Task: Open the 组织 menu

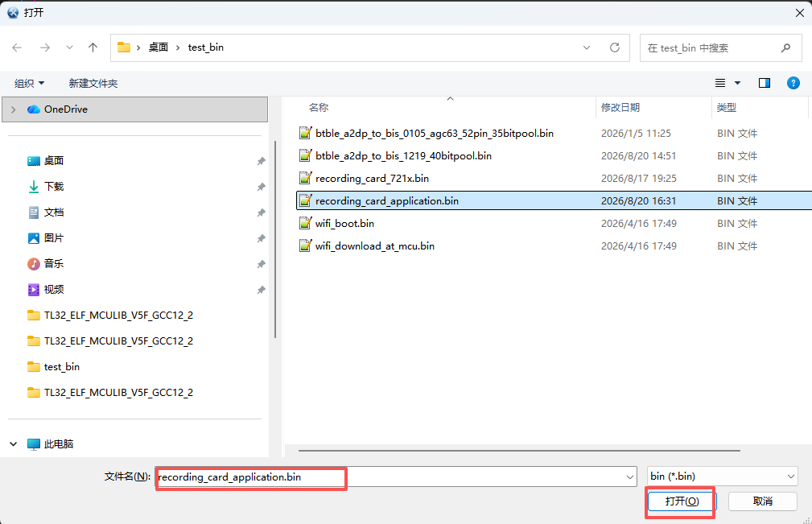Action: click(x=30, y=84)
